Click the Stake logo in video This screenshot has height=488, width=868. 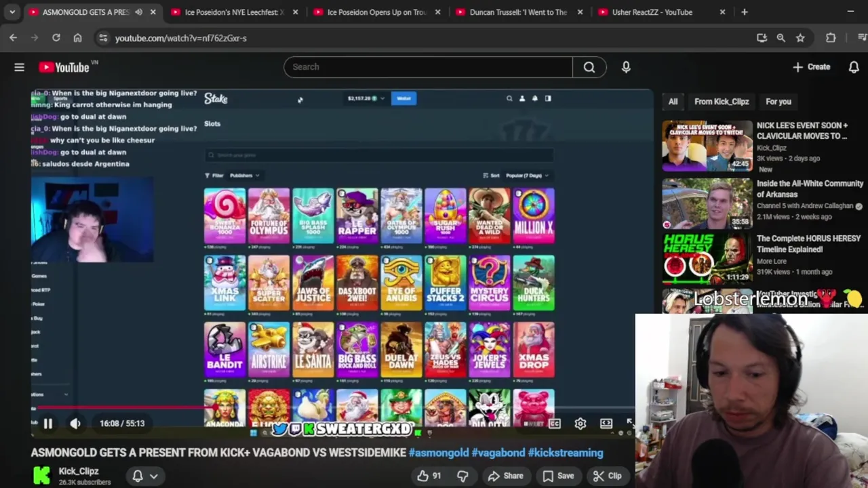[216, 98]
